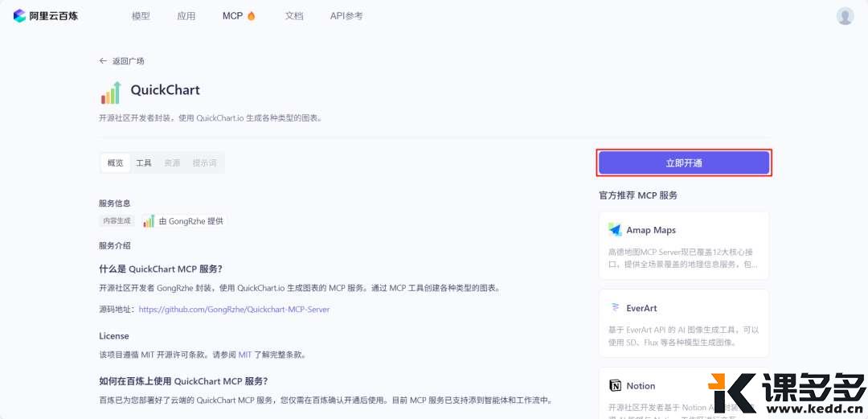868x419 pixels.
Task: Click the EverArt card description text
Action: (683, 336)
